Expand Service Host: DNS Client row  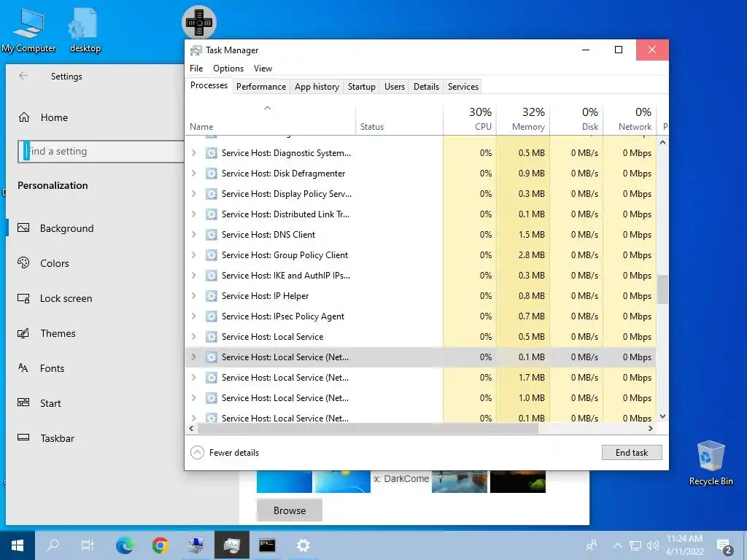point(193,234)
